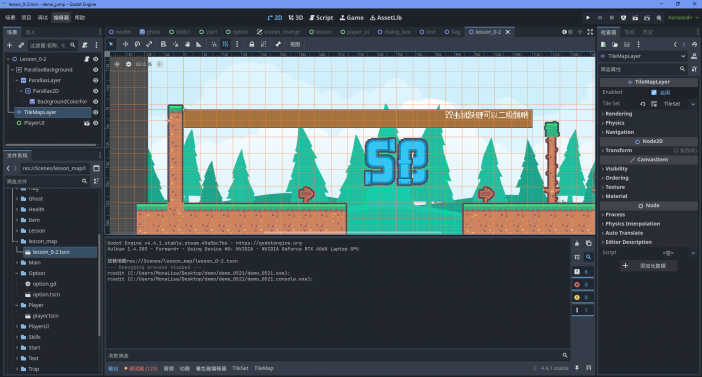Hide the TileMapLayer node
The width and height of the screenshot is (702, 377).
(95, 112)
